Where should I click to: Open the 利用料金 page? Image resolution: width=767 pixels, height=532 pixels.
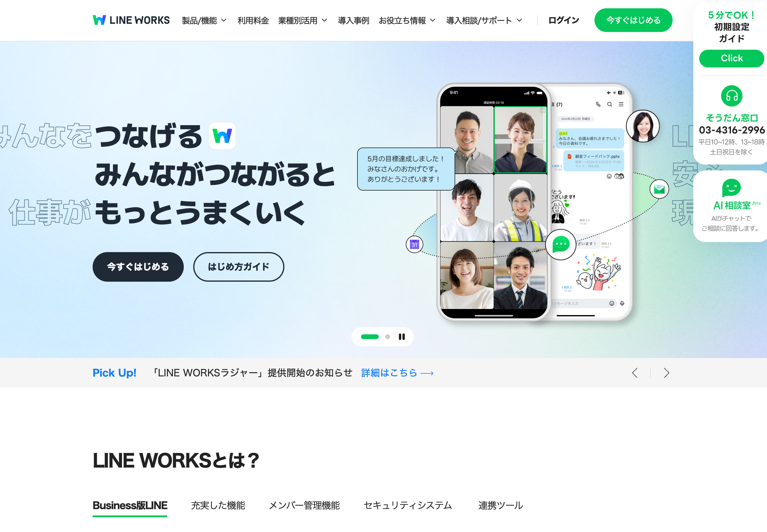point(253,20)
